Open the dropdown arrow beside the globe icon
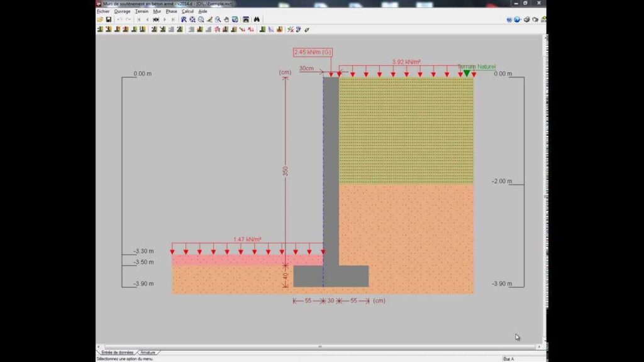This screenshot has height=362, width=644. pos(522,19)
